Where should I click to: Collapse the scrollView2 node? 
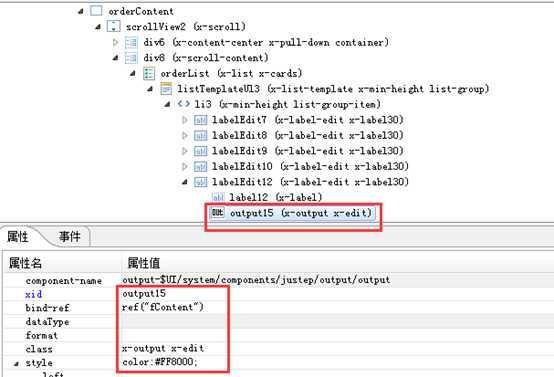pos(98,27)
